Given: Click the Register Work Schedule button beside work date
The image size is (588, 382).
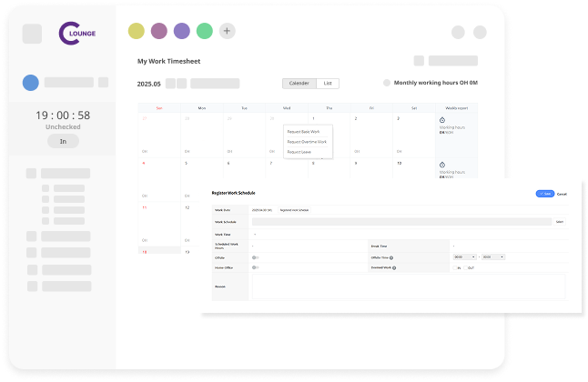Looking at the screenshot, I should click(294, 210).
